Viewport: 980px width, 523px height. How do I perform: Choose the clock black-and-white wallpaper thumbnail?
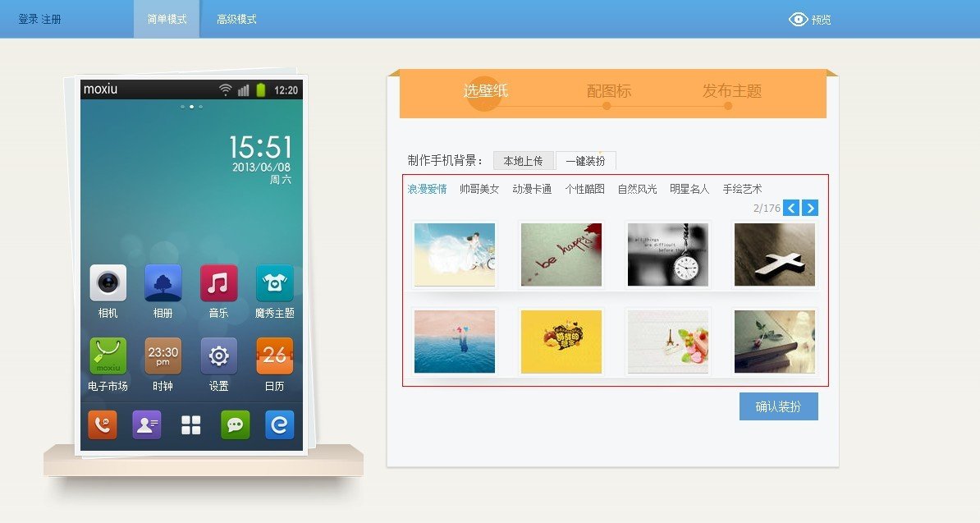click(x=668, y=255)
